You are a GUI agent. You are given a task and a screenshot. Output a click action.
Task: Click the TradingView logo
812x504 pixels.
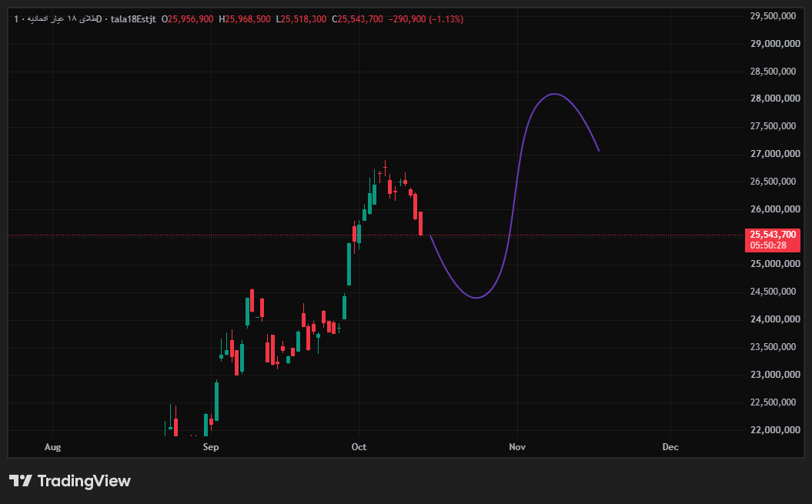pos(70,481)
